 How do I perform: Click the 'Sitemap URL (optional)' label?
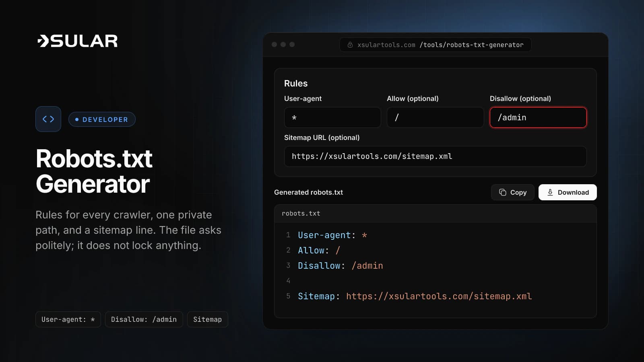(x=322, y=138)
